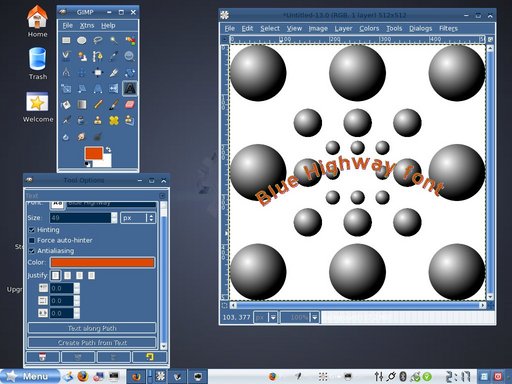The width and height of the screenshot is (512, 384).
Task: Open the Filters menu
Action: pyautogui.click(x=448, y=28)
